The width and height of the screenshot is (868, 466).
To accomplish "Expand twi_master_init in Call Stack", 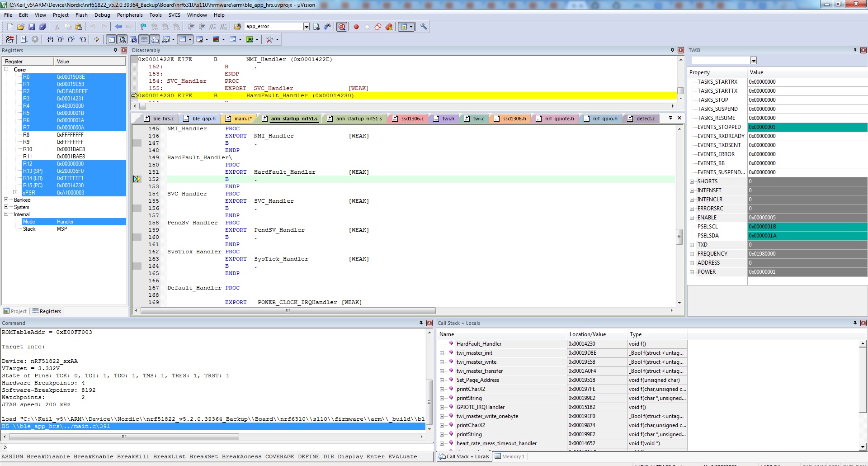I will pos(442,353).
